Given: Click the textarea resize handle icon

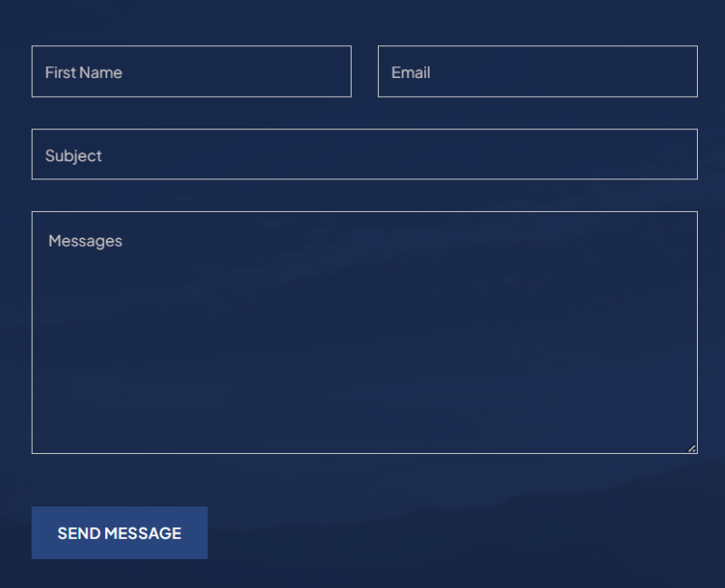Looking at the screenshot, I should pos(691,448).
